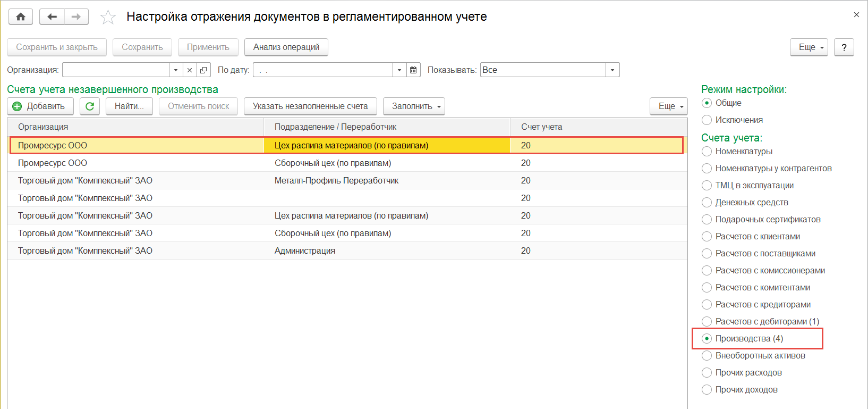The image size is (868, 409).
Task: Open help with the question mark button
Action: coord(844,47)
